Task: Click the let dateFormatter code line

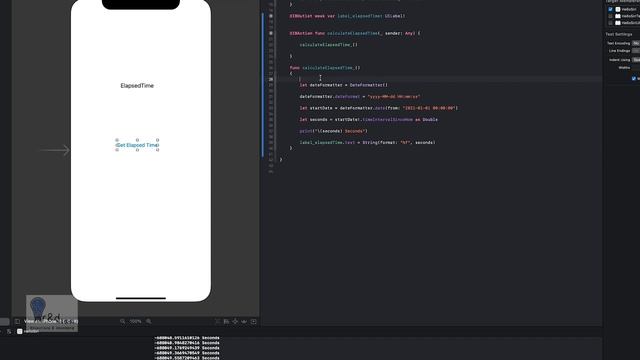Action: point(344,85)
